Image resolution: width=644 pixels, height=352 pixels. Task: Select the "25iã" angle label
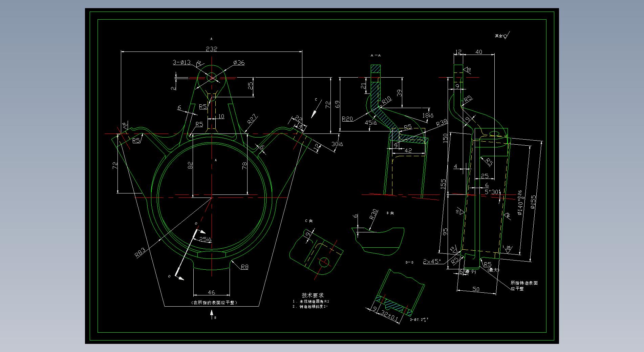point(205,239)
